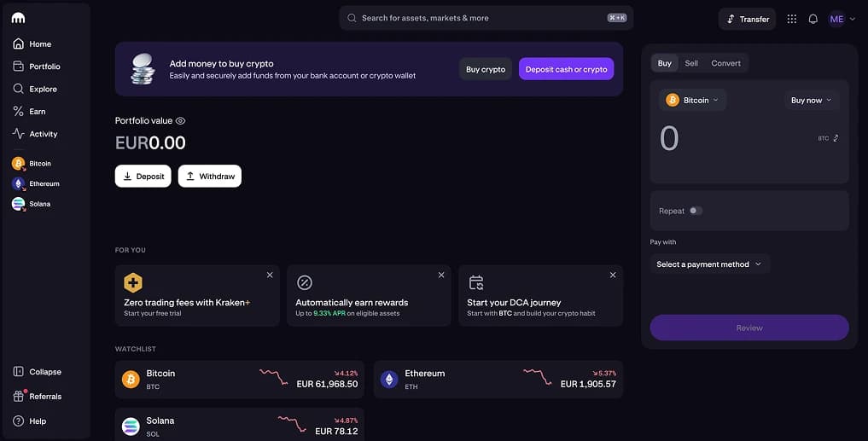This screenshot has width=868, height=441.
Task: Enable the Repeat toggle
Action: click(x=696, y=211)
